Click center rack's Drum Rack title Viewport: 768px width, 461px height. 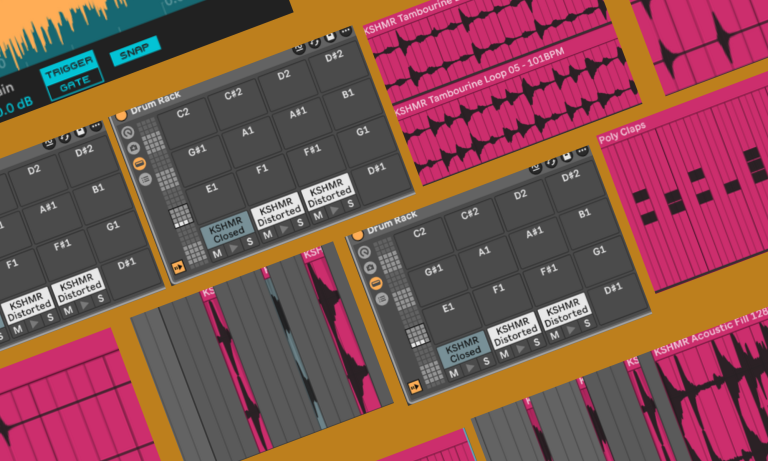pos(156,102)
